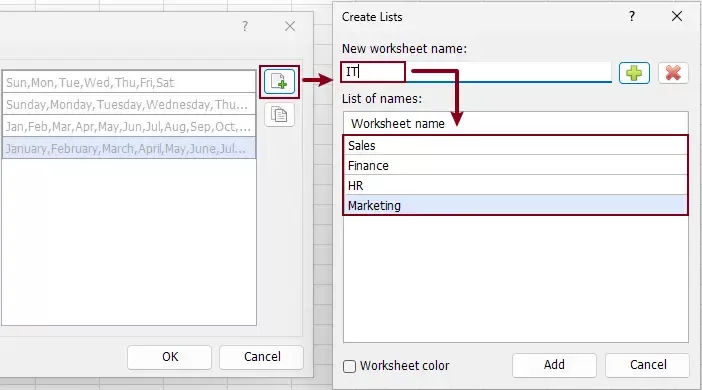The height and width of the screenshot is (390, 702).
Task: Click Cancel in the left dialog
Action: point(262,357)
